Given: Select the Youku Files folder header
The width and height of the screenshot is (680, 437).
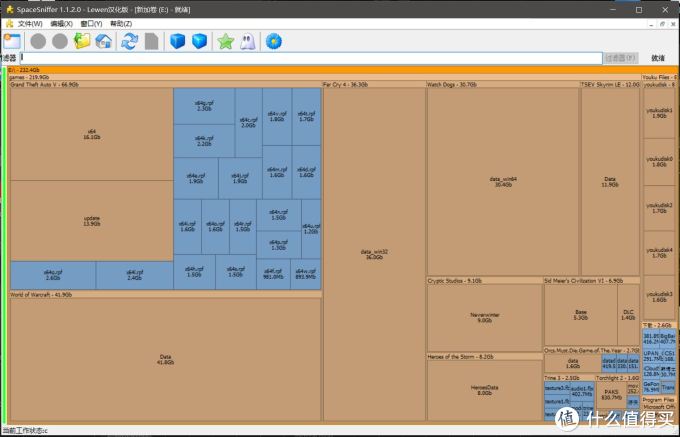Looking at the screenshot, I should 659,77.
